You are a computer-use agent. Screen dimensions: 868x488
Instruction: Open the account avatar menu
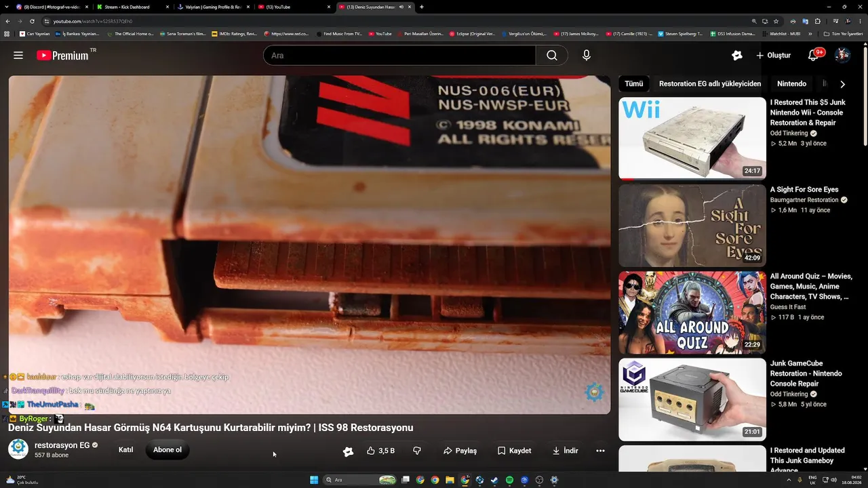tap(842, 56)
